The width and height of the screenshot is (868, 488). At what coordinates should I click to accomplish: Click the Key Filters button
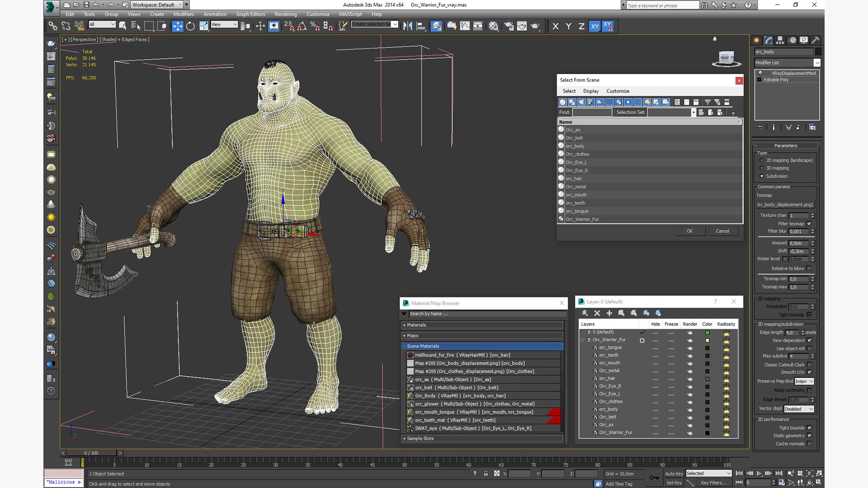tap(713, 483)
